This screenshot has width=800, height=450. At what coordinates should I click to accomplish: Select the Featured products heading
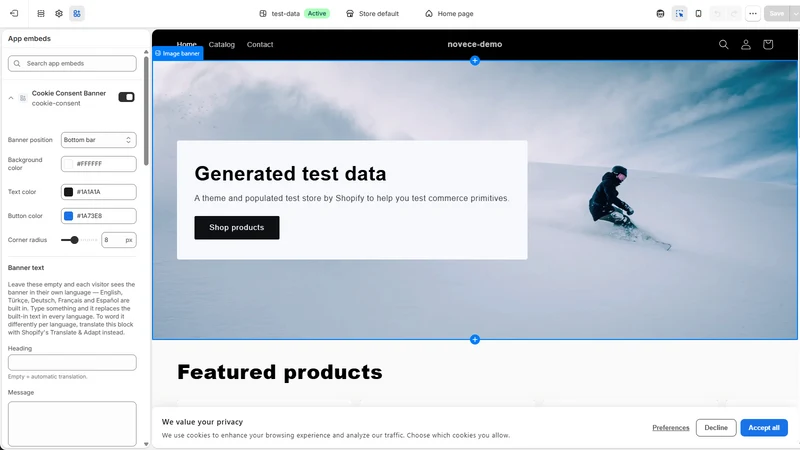280,372
